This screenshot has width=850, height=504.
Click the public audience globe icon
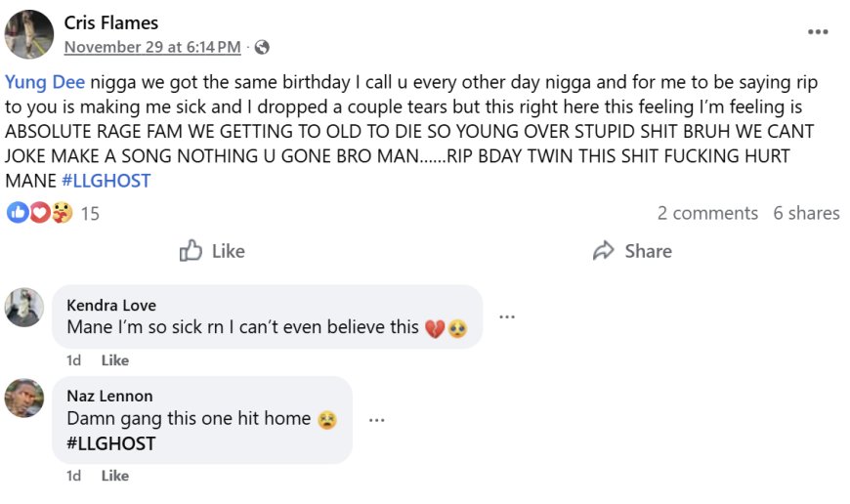coord(262,47)
